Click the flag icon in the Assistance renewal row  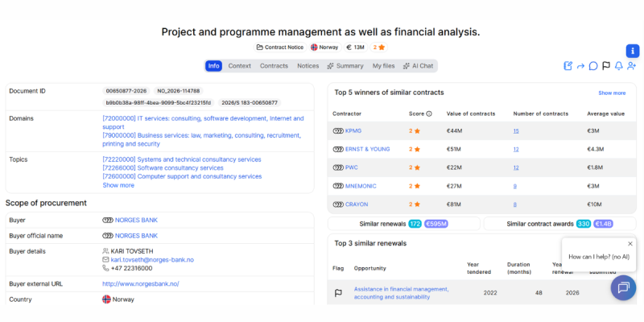pyautogui.click(x=338, y=293)
